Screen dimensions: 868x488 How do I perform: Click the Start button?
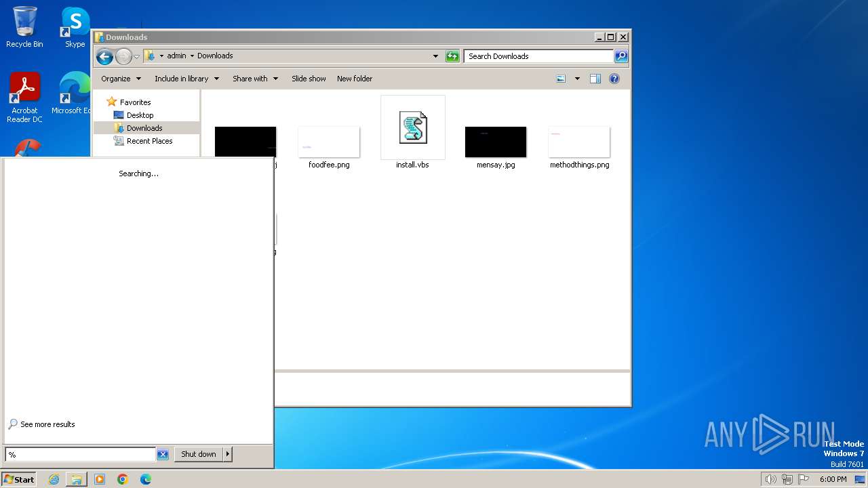[19, 479]
